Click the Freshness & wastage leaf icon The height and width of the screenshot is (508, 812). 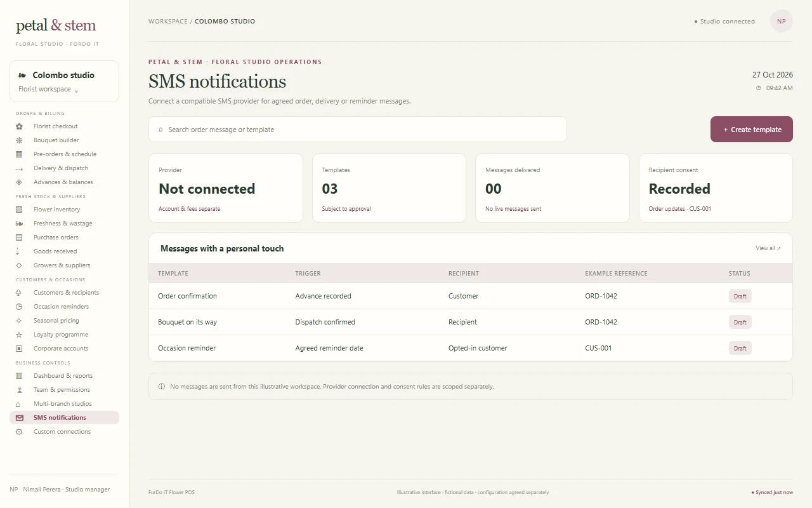[19, 224]
